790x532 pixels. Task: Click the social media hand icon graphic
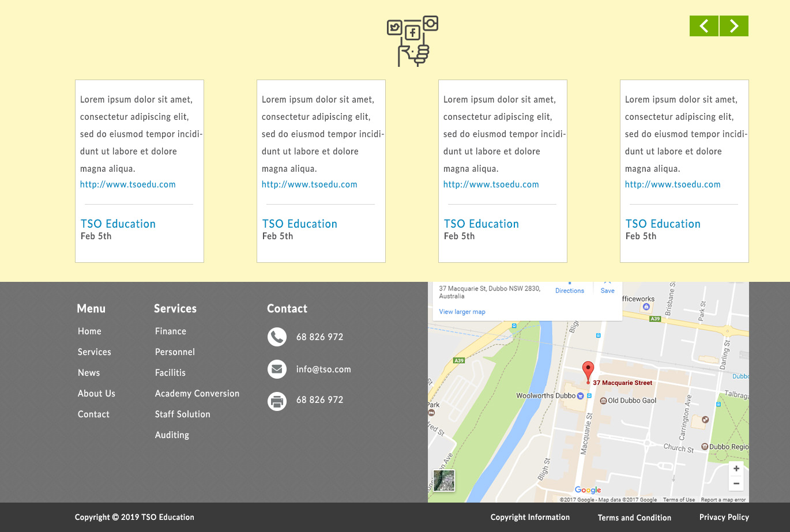point(412,40)
